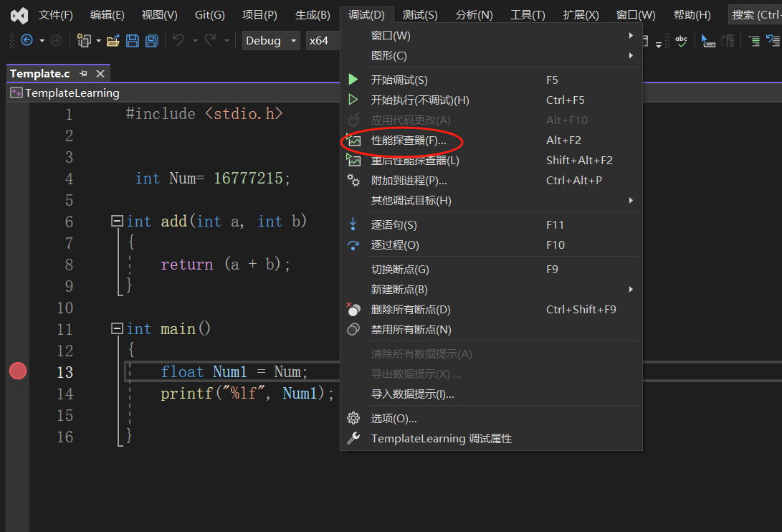Click the performance profiler chart icon
782x532 pixels.
pos(353,141)
